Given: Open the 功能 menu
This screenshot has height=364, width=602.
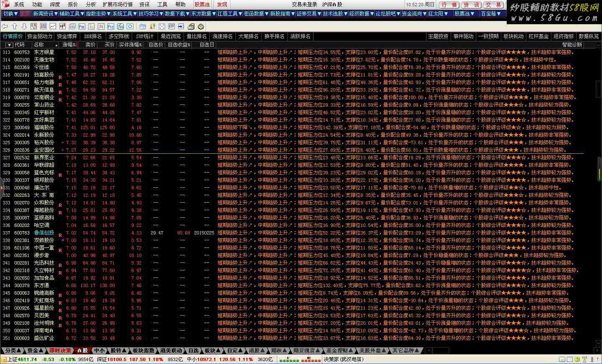Looking at the screenshot, I should tap(37, 5).
